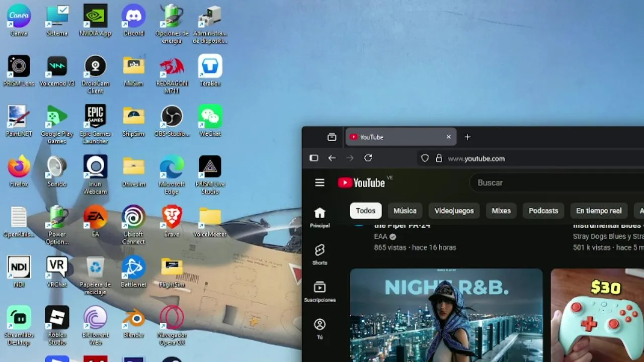Open PRISM Live Studio icon
This screenshot has height=362, width=644.
210,175
